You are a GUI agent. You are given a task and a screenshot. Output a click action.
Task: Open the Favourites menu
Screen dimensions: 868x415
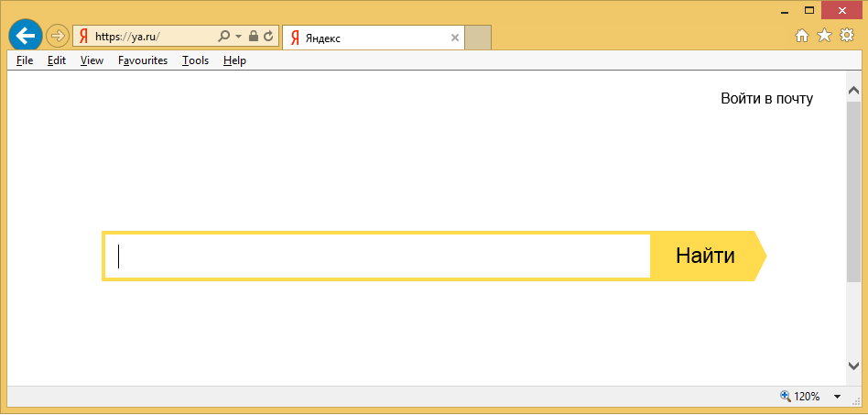[143, 60]
